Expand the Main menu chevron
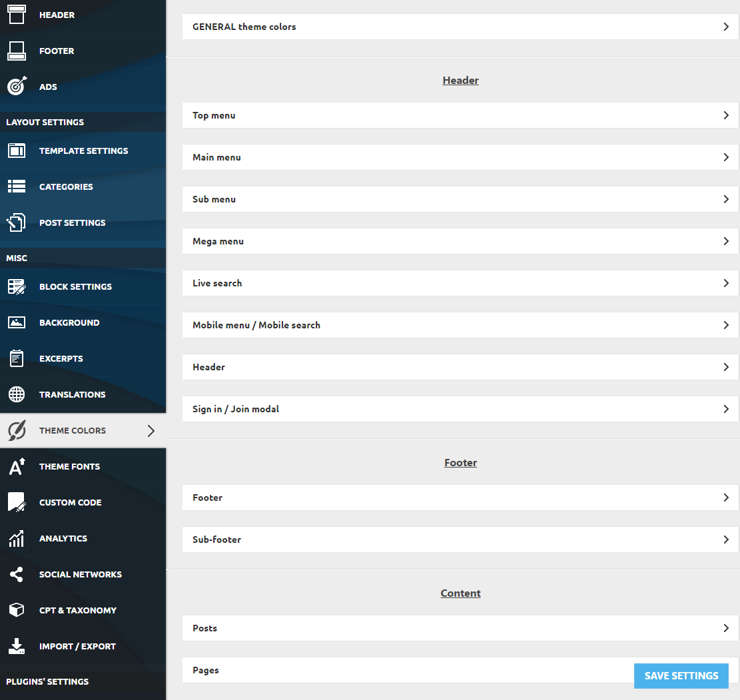Screen dimensions: 740x700 [x=726, y=157]
